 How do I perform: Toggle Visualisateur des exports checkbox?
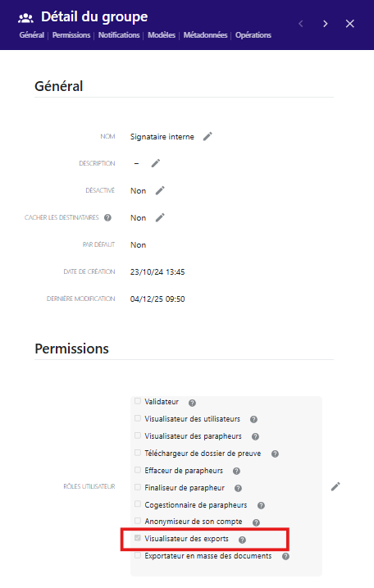[138, 538]
